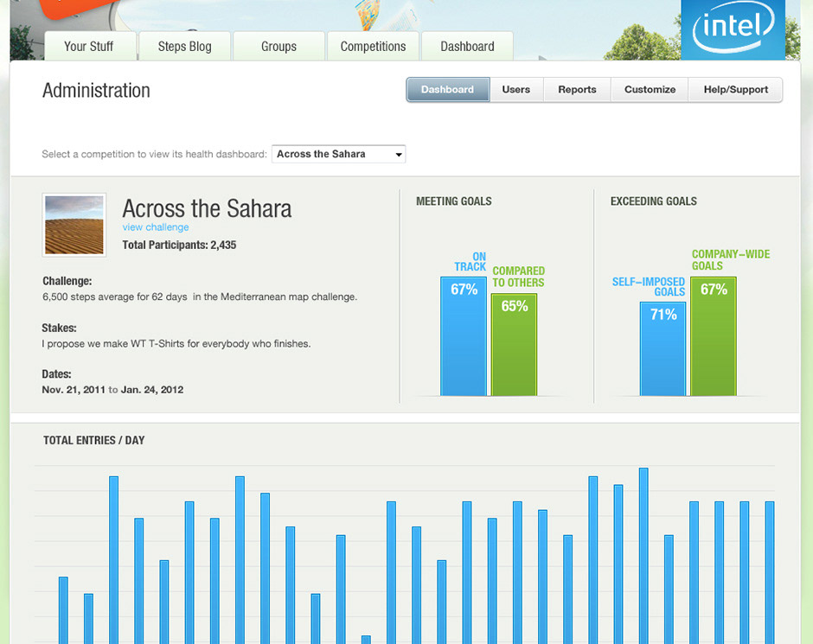Select the Customize admin button
This screenshot has width=813, height=644.
pyautogui.click(x=650, y=90)
